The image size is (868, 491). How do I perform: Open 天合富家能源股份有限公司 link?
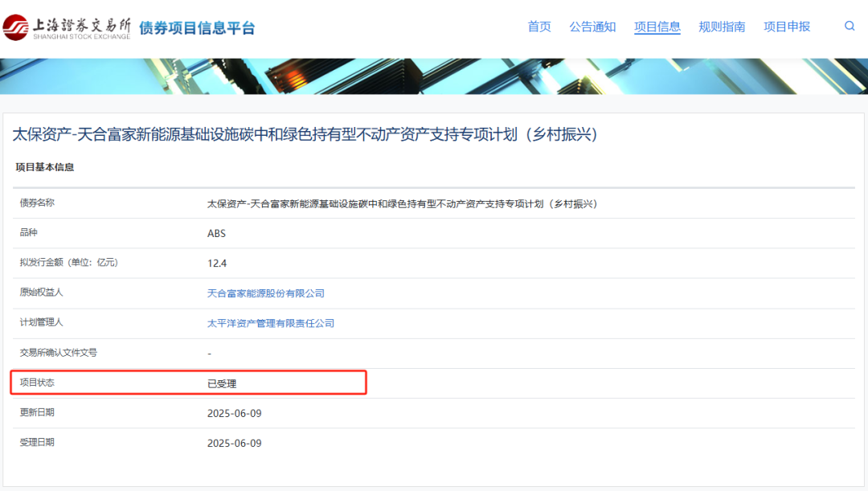click(x=266, y=293)
